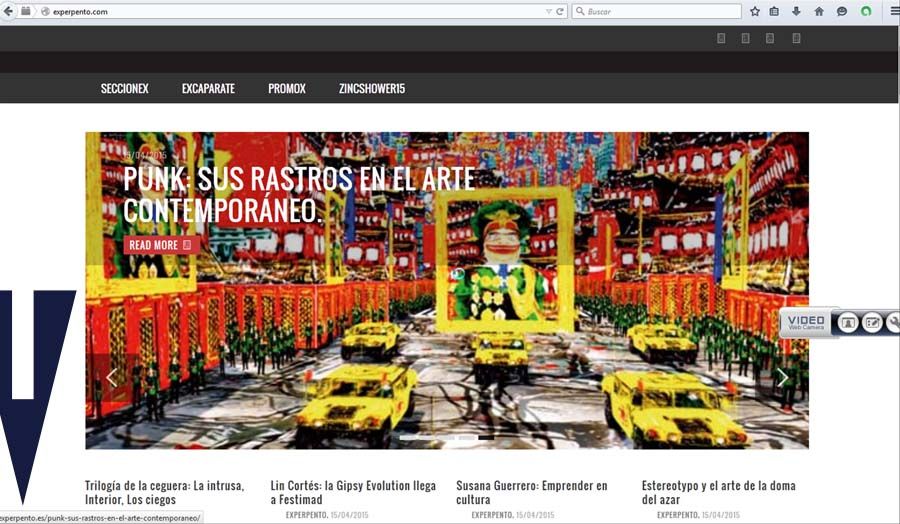Image resolution: width=900 pixels, height=524 pixels.
Task: Open the URL history dropdown arrow
Action: click(x=548, y=11)
